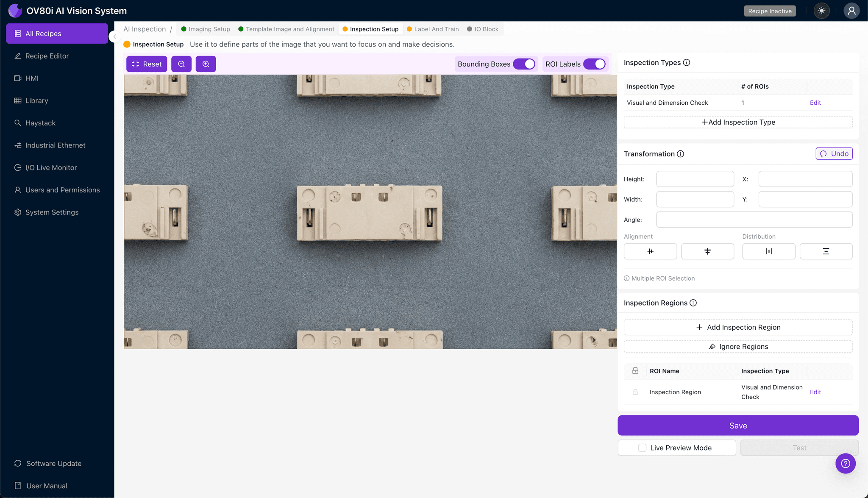Click the horizontal alignment icon button
This screenshot has height=498, width=868.
coord(650,251)
